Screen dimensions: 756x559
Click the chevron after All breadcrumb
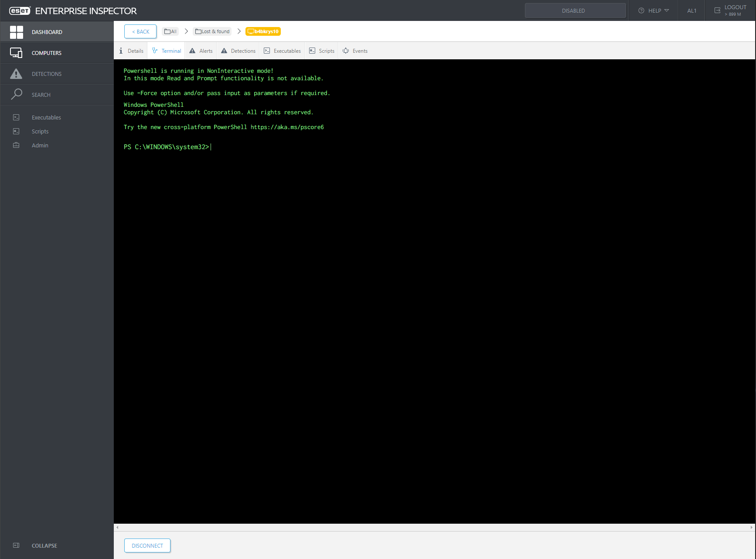pos(186,31)
